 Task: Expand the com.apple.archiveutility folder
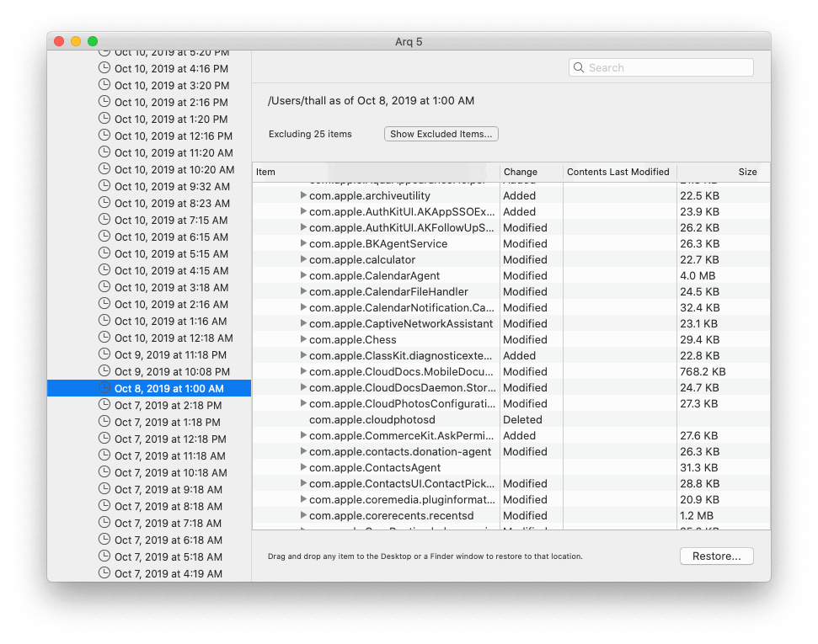tap(303, 195)
